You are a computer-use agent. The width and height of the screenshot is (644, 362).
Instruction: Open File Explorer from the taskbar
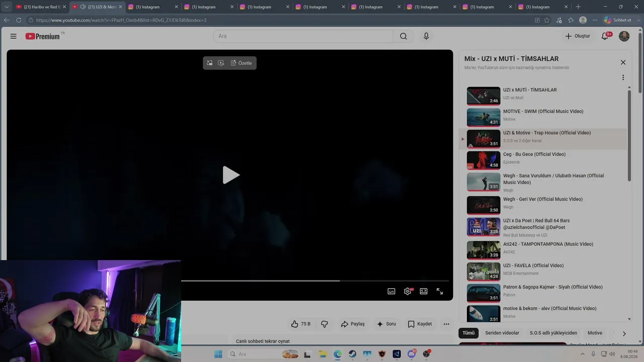tap(322, 354)
